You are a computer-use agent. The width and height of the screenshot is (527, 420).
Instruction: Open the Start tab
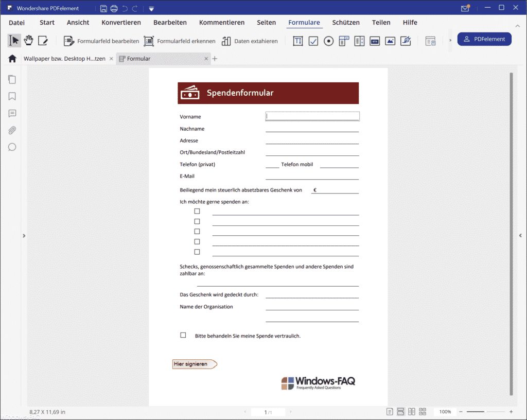47,23
